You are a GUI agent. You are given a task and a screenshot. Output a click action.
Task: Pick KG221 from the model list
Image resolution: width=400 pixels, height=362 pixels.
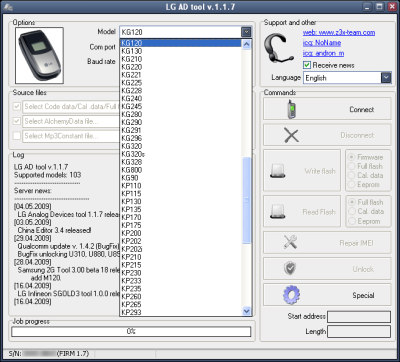pyautogui.click(x=180, y=75)
